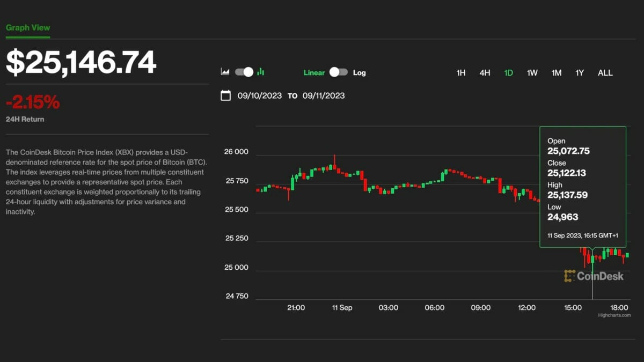The width and height of the screenshot is (644, 362).
Task: Toggle the Linear/Log scale switch
Action: (338, 72)
